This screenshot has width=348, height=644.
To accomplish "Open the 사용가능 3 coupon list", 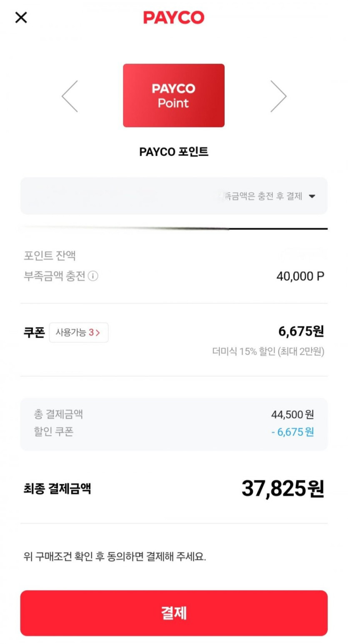I will 78,332.
